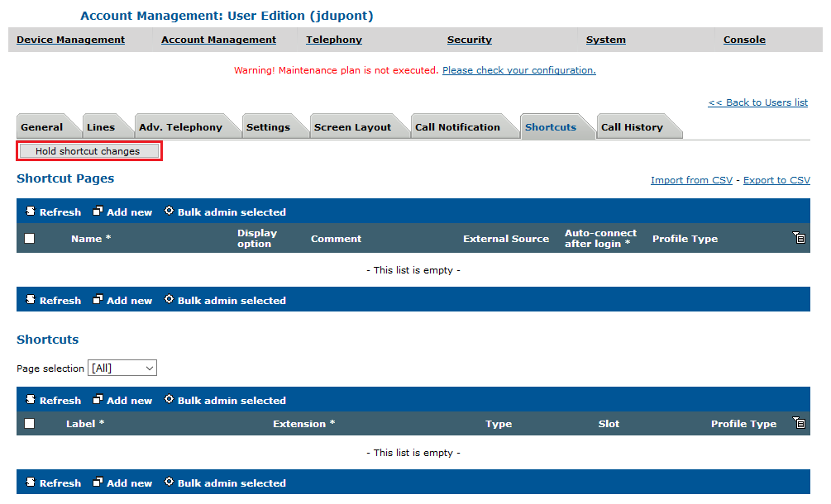Click the Comment column header
Viewport: 831px width, 504px height.
336,239
